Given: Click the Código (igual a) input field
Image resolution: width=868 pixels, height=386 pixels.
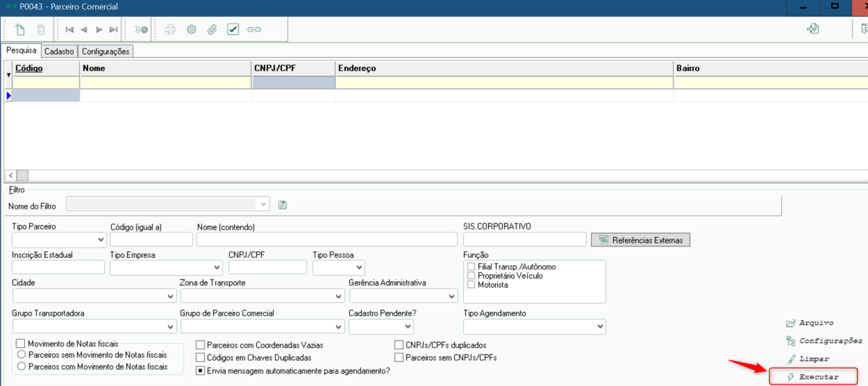Looking at the screenshot, I should click(x=151, y=240).
